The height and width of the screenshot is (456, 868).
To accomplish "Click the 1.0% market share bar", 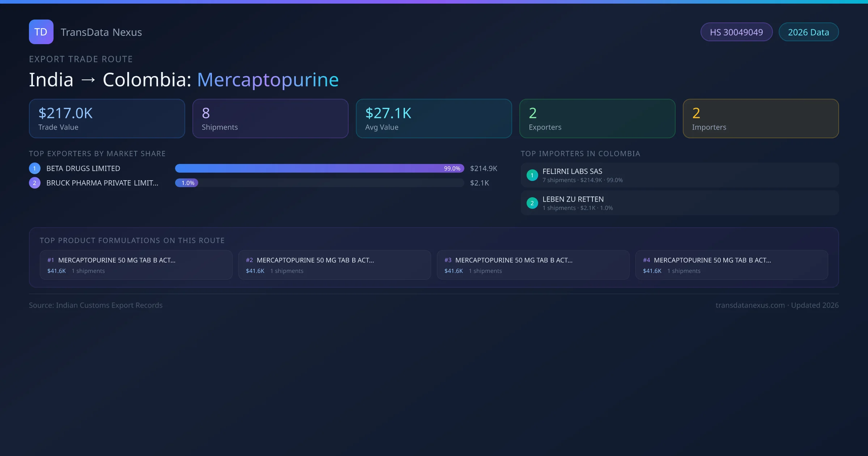I will coord(187,183).
